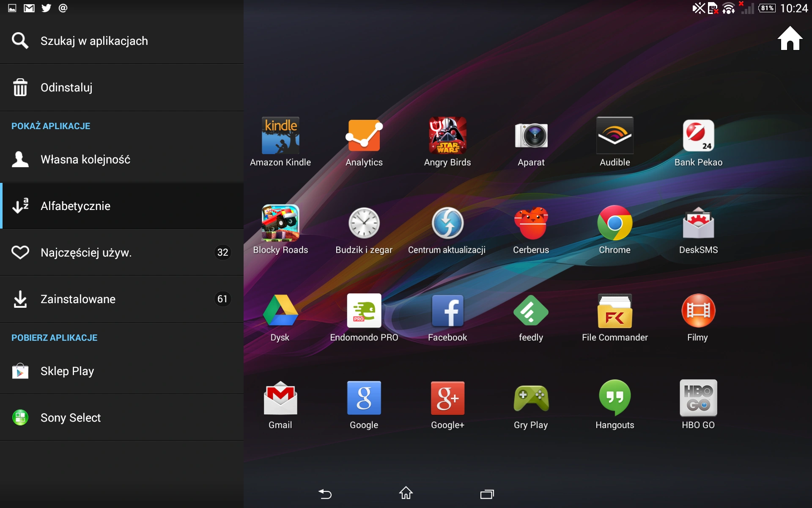Image resolution: width=812 pixels, height=508 pixels.
Task: Open the Google+ app
Action: [x=447, y=405]
